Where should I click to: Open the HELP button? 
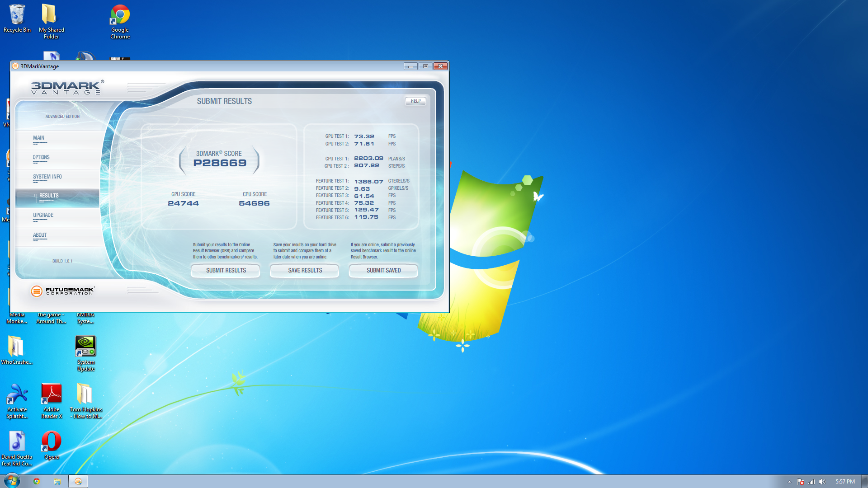[x=415, y=101]
